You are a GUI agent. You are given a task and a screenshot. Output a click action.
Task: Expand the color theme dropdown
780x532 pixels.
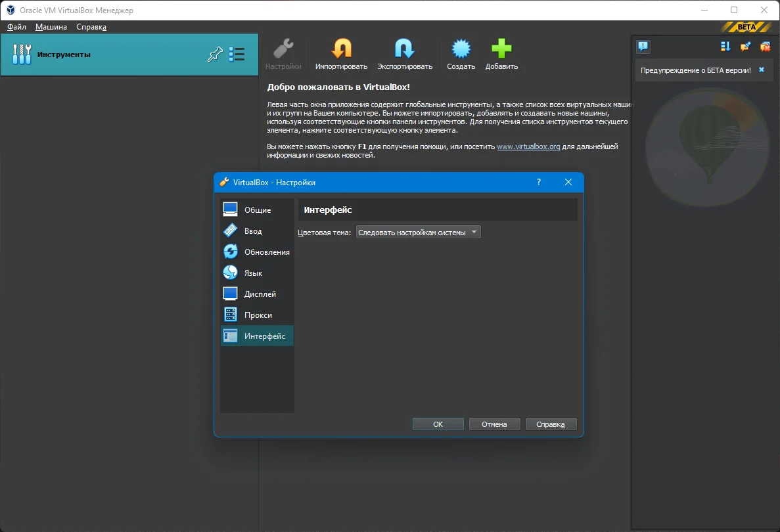(x=419, y=233)
